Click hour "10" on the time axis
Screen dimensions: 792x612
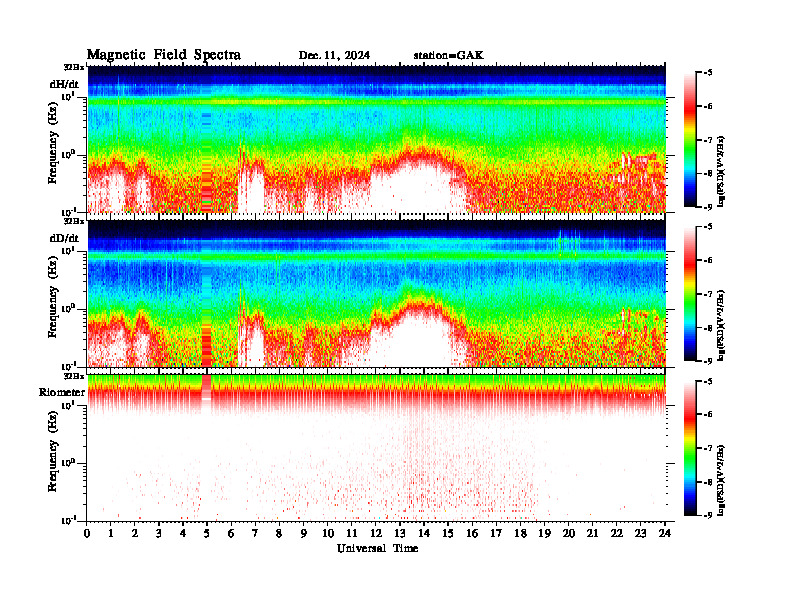pyautogui.click(x=328, y=533)
